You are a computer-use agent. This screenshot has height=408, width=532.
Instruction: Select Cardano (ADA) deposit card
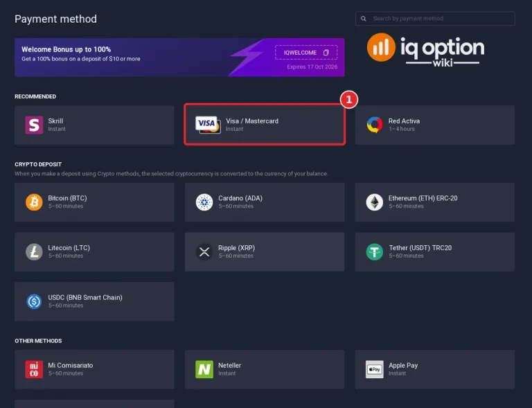pyautogui.click(x=265, y=202)
